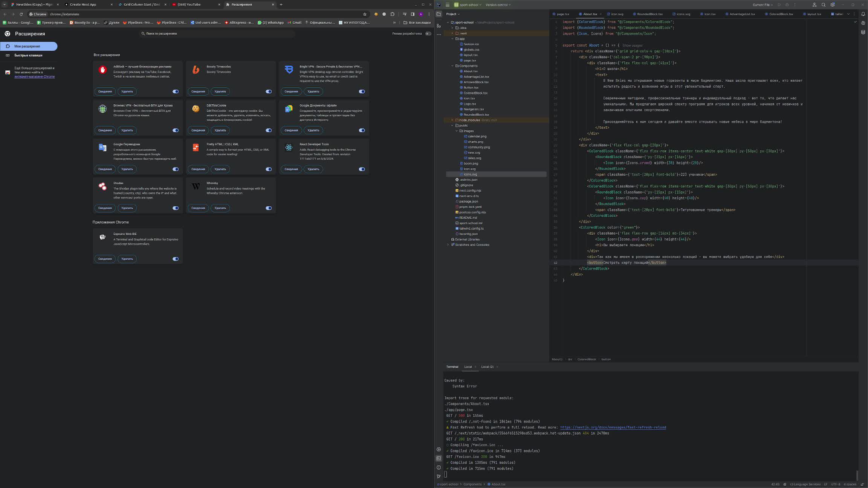Click Remove button for Shodan extension
Screen dimensions: 868x488
coord(127,208)
